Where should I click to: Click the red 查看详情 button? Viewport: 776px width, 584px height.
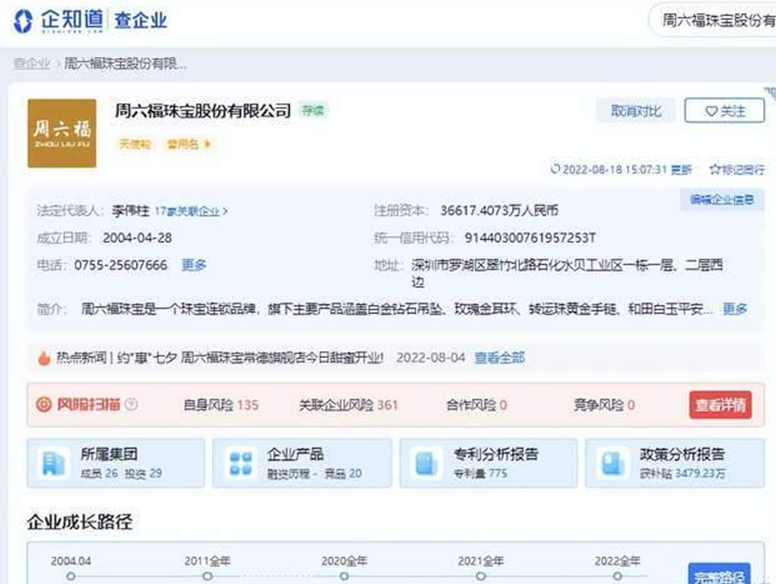(x=720, y=405)
